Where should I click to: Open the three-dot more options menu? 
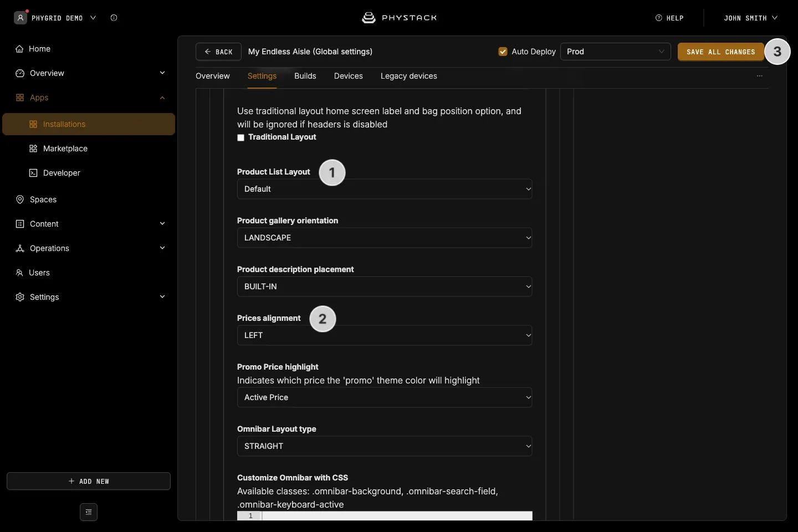tap(760, 76)
